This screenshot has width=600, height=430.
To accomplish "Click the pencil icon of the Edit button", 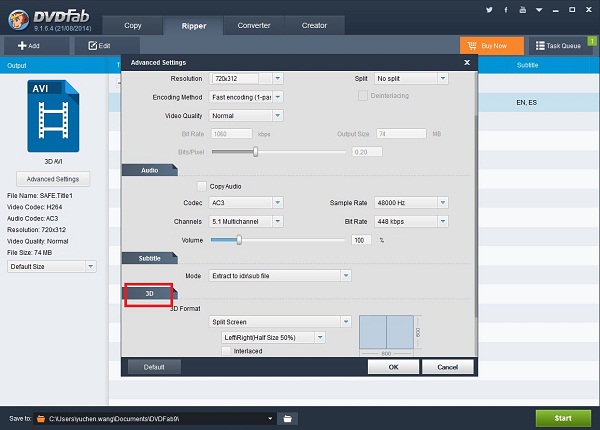I will tap(93, 46).
